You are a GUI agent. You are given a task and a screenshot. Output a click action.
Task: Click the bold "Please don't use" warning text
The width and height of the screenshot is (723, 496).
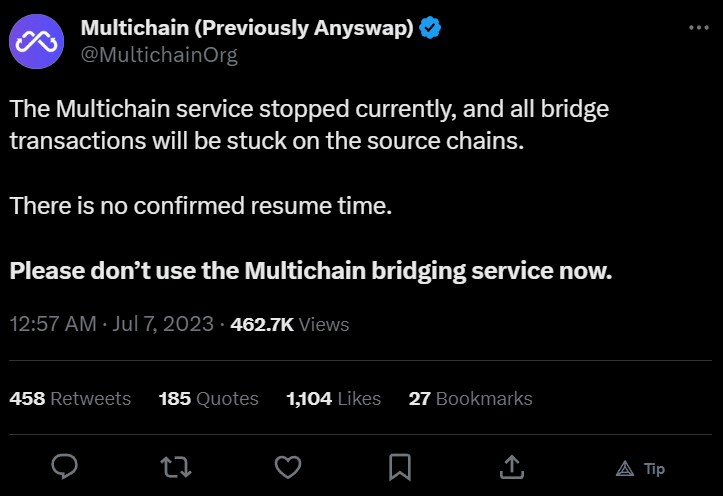point(310,271)
